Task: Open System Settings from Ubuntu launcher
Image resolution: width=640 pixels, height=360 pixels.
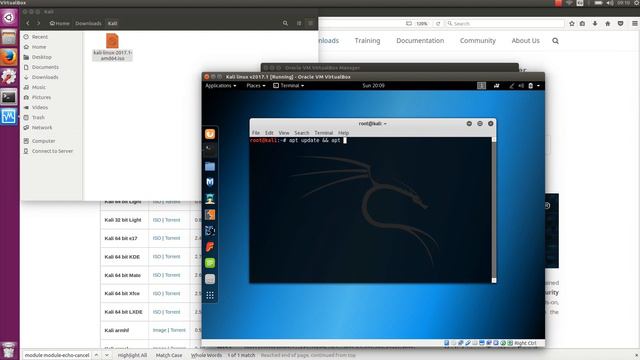Action: (9, 77)
